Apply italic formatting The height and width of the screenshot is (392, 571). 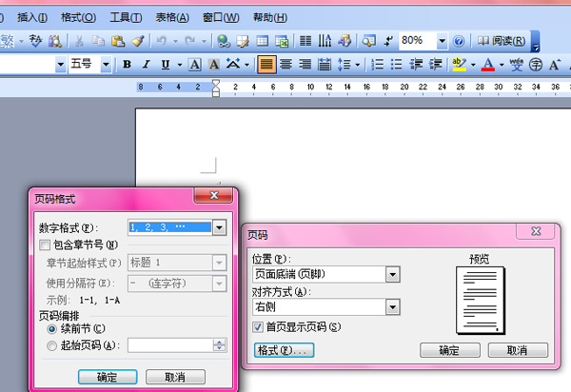(147, 65)
